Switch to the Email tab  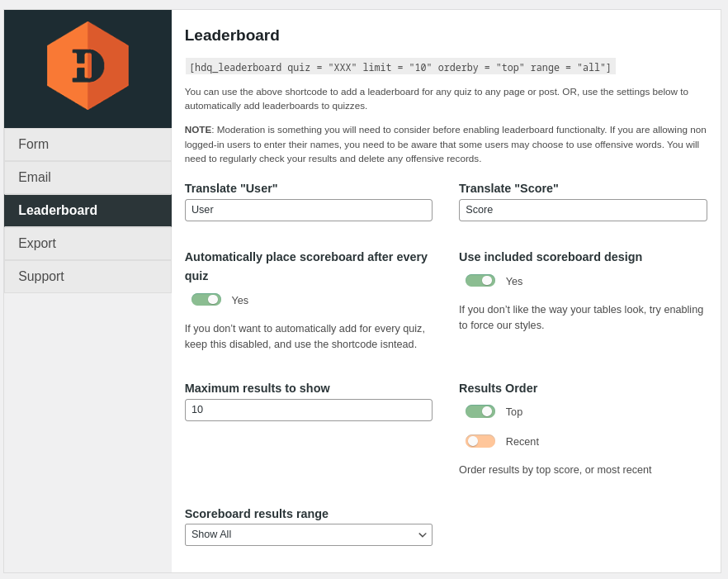[87, 178]
